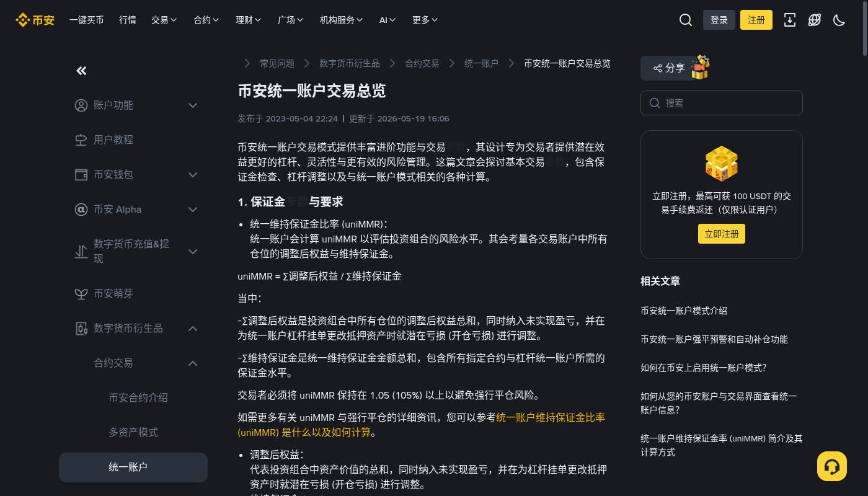Image resolution: width=868 pixels, height=496 pixels.
Task: Expand the 数字货币充值&提现 chevron
Action: point(193,252)
